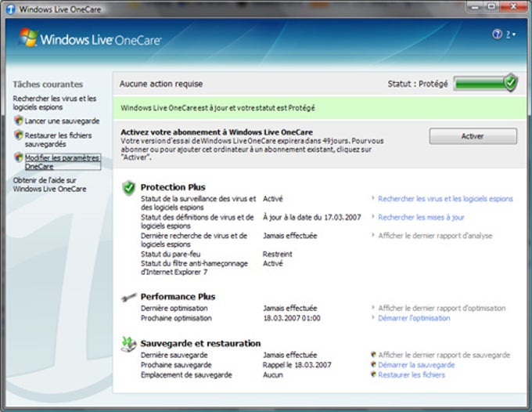Open Modifier les paramètres OneCare
532x412 pixels.
click(x=63, y=162)
